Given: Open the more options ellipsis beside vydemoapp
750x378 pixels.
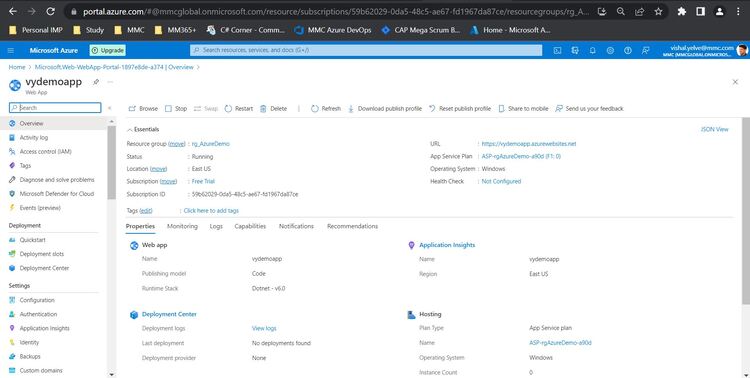Looking at the screenshot, I should coord(110,82).
